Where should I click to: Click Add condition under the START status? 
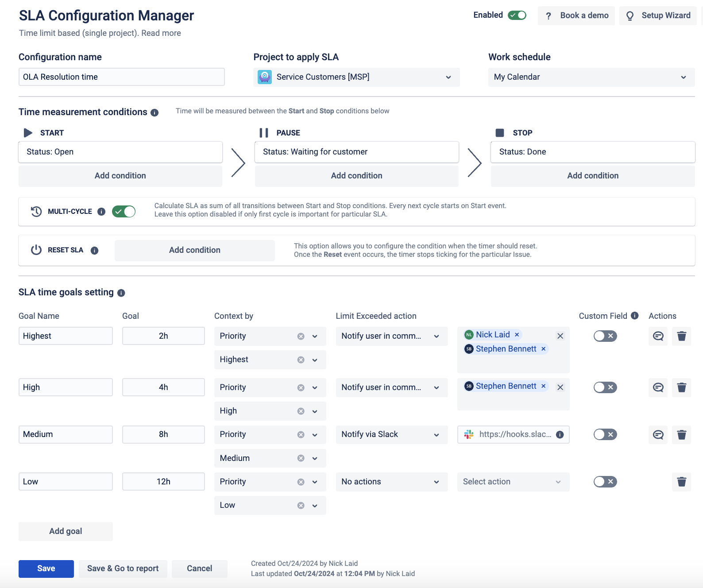[x=120, y=176]
